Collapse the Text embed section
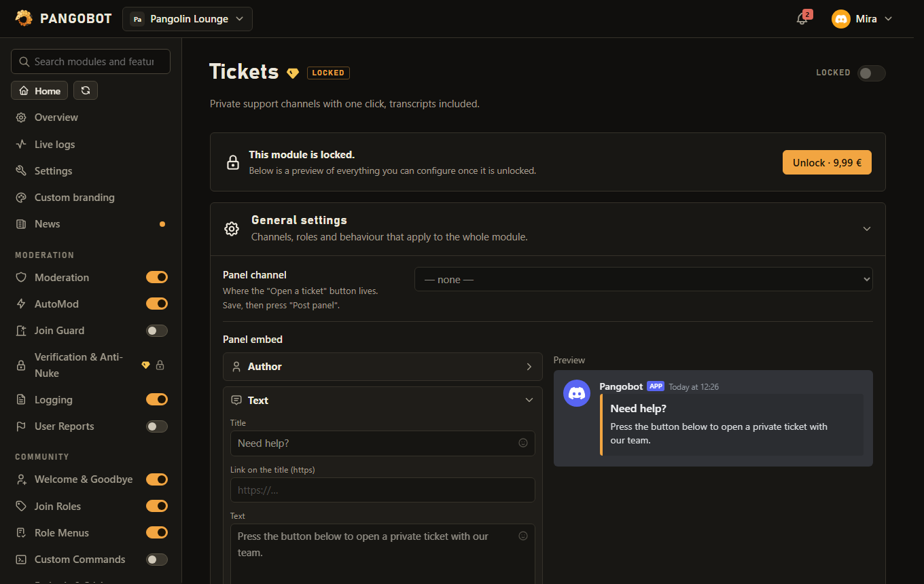Viewport: 924px width, 584px height. click(x=383, y=401)
